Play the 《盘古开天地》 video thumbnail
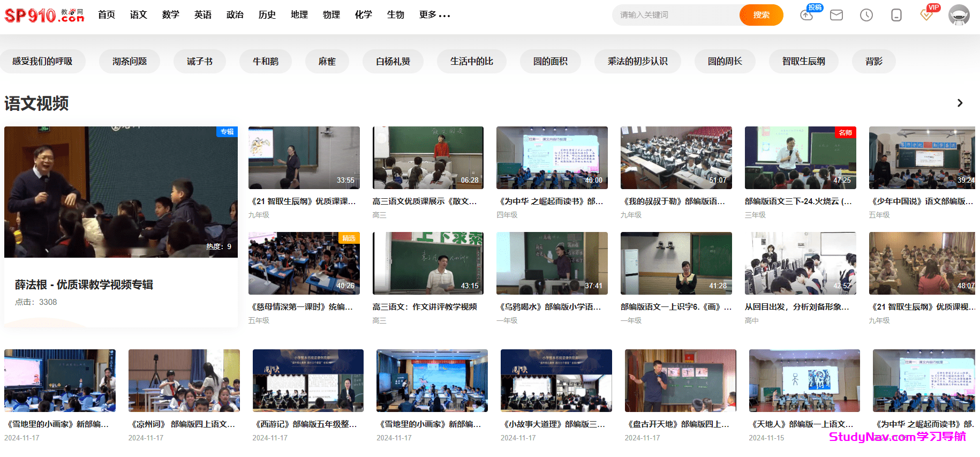Image resolution: width=980 pixels, height=457 pixels. 680,380
